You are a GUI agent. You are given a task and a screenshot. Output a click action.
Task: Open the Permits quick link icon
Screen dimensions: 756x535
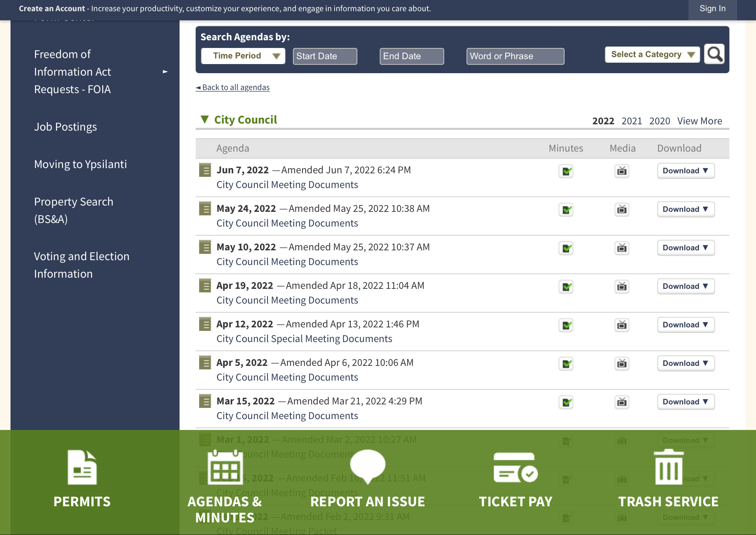(82, 467)
